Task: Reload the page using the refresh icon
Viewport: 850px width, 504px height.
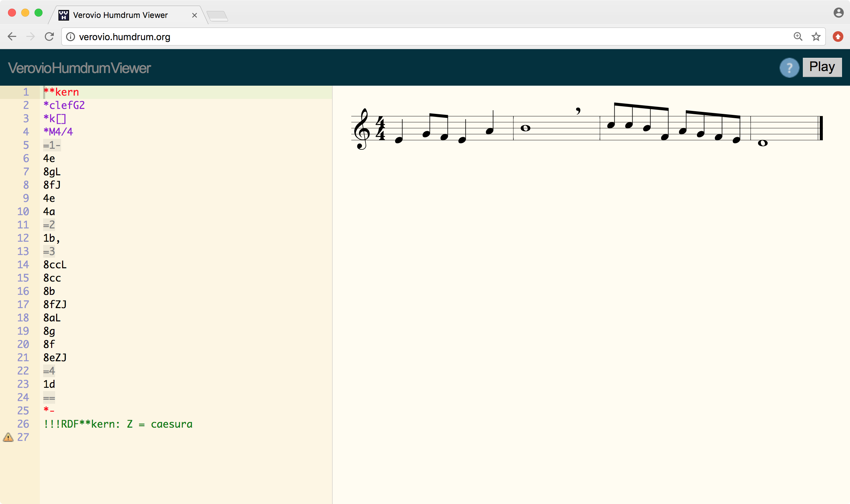Action: click(49, 36)
